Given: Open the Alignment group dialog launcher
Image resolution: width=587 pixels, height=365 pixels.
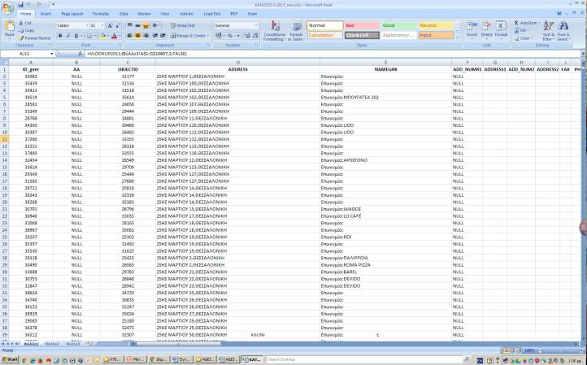Looking at the screenshot, I should click(209, 45).
